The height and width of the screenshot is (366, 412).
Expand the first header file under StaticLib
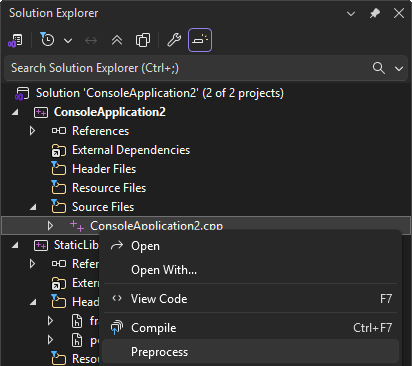(50, 321)
